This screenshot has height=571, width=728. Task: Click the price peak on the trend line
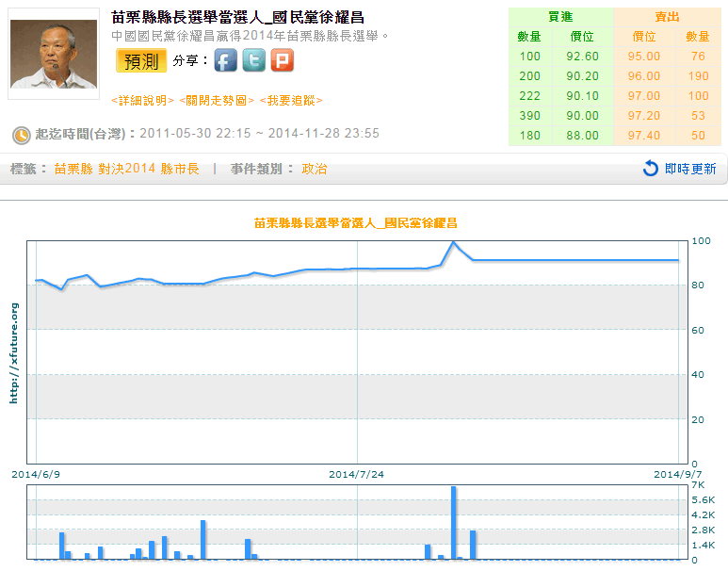click(x=454, y=242)
